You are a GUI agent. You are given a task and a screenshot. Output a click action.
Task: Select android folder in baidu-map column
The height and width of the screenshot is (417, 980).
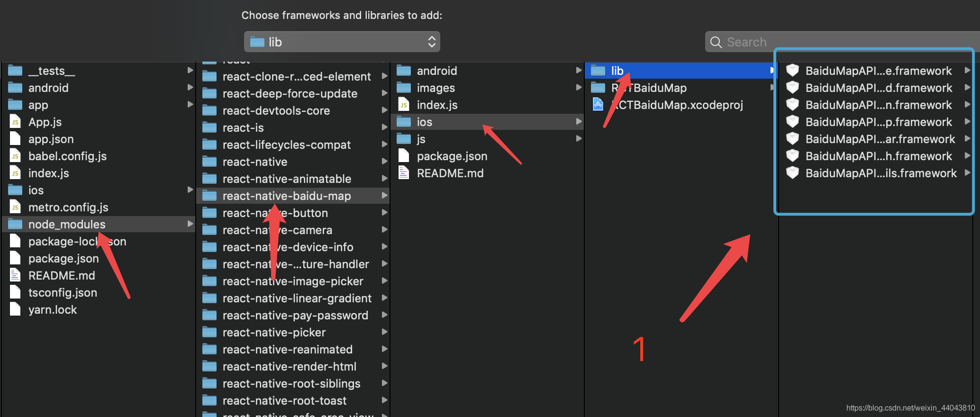(487, 71)
